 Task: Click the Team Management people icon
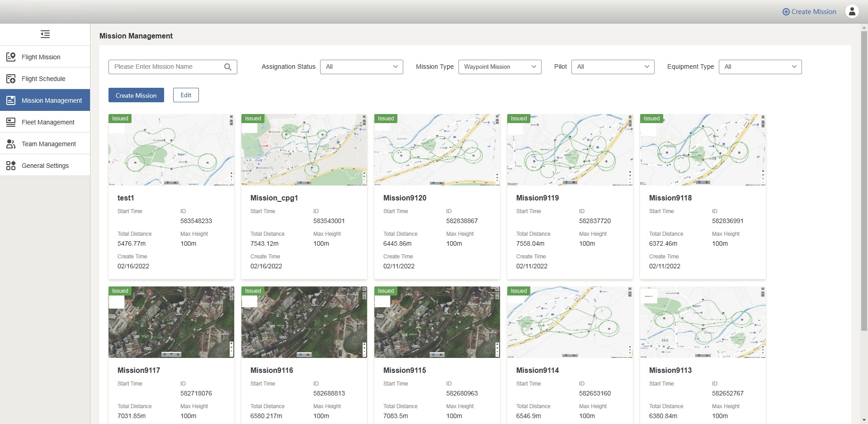tap(11, 143)
